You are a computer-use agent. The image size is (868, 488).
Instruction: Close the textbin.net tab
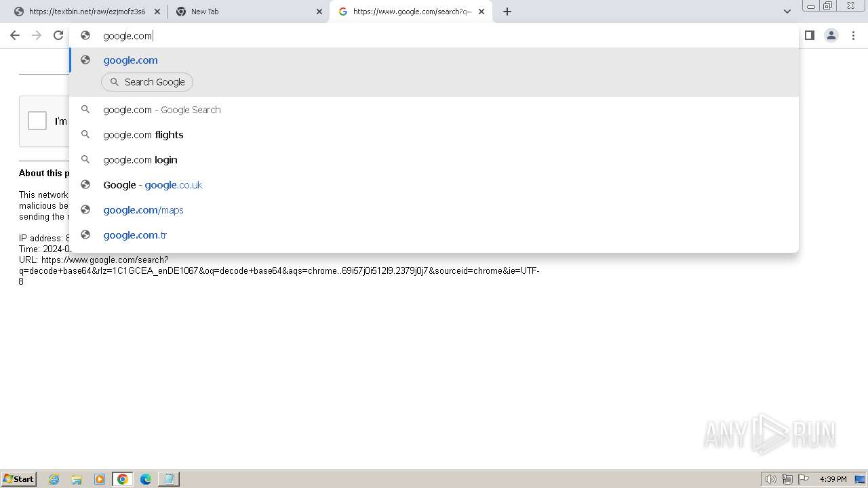pos(157,12)
